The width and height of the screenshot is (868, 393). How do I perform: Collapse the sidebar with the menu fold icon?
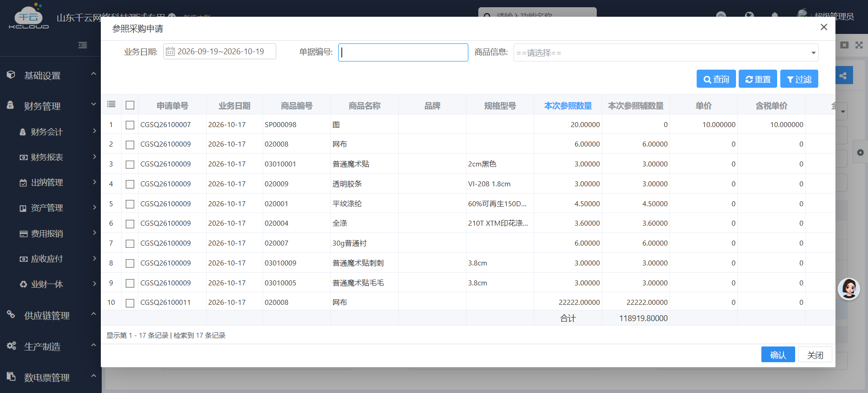click(83, 45)
